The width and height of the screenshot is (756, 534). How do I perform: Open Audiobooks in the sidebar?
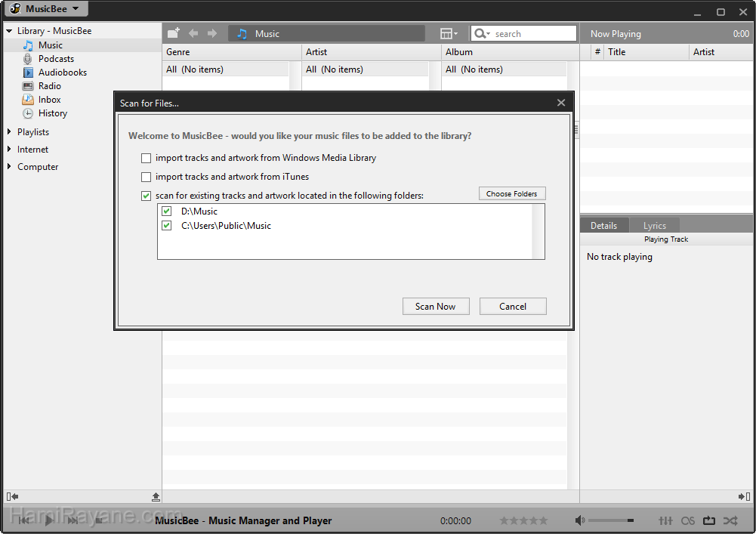click(x=63, y=73)
